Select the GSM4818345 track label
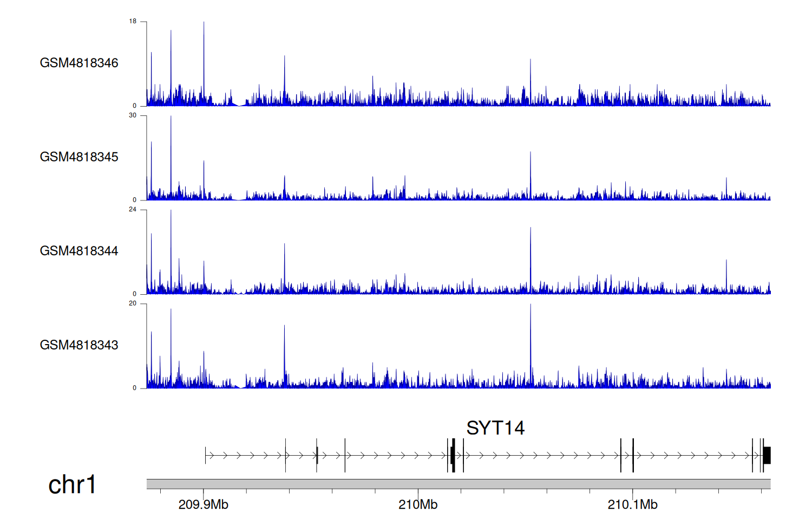 (x=79, y=157)
